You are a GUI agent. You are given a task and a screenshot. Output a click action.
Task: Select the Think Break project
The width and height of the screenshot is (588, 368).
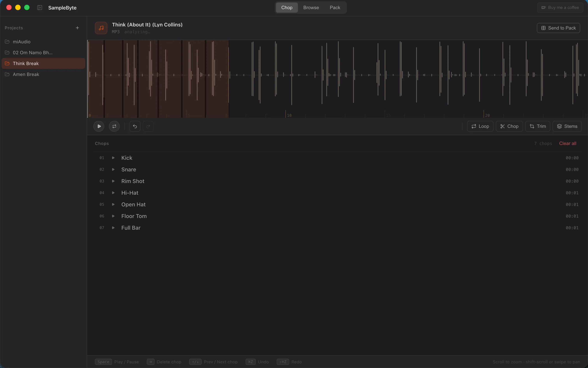(x=43, y=63)
